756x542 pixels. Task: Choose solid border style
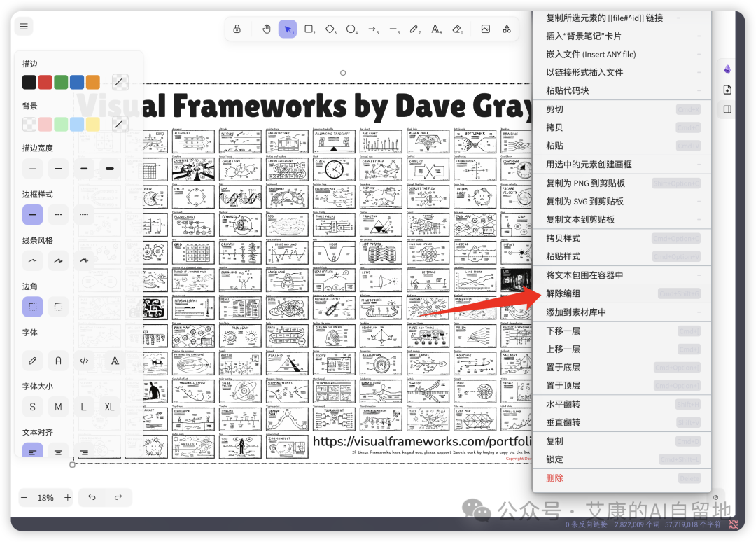point(32,214)
